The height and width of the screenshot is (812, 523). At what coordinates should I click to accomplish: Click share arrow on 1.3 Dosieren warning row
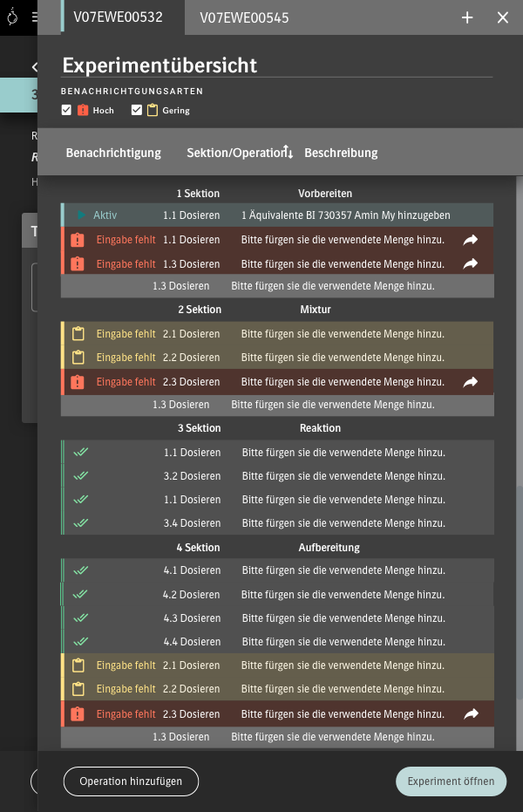point(471,263)
